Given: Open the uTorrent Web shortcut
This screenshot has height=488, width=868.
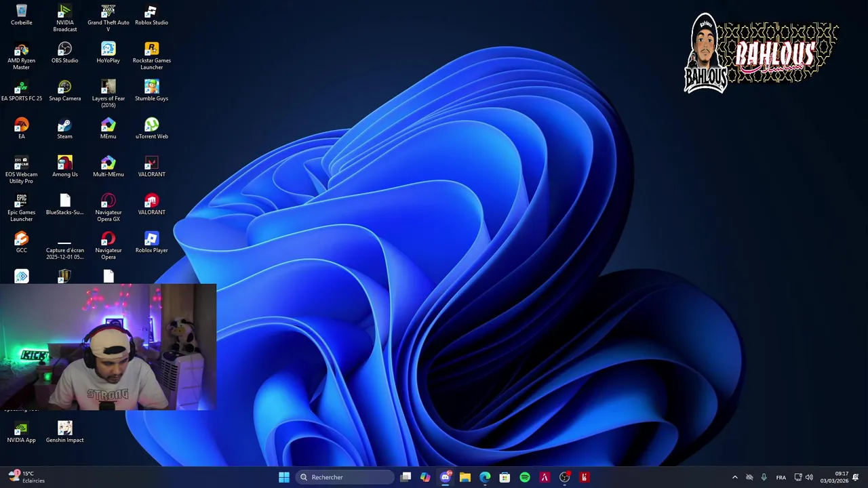Looking at the screenshot, I should pyautogui.click(x=151, y=129).
